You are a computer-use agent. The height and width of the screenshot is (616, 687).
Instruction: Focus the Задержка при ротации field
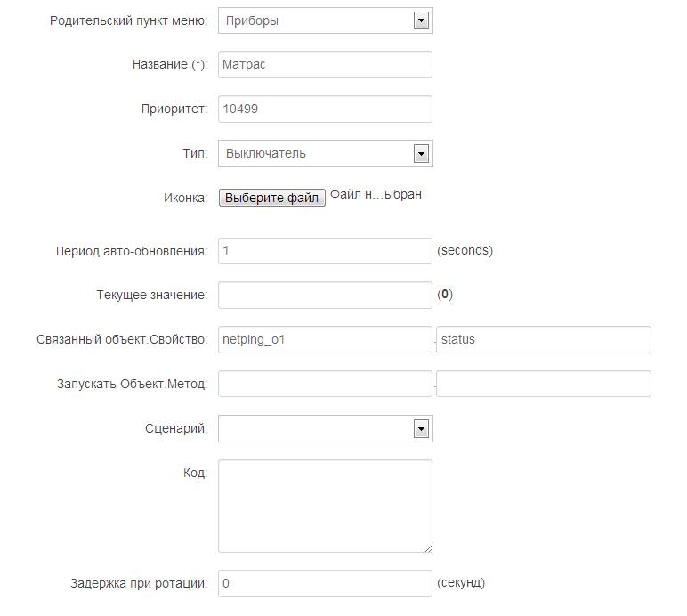[x=325, y=583]
